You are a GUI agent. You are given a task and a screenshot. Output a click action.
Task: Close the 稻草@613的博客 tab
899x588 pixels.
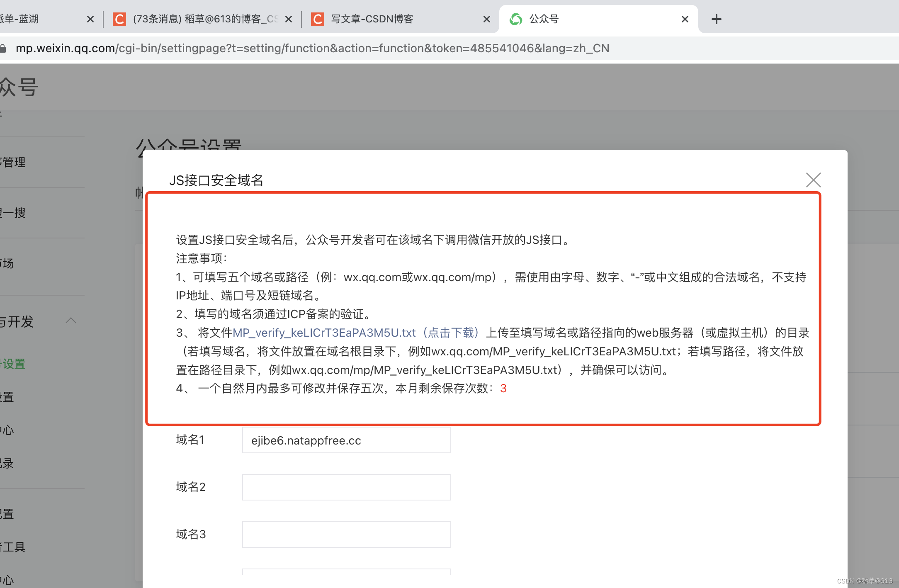[x=289, y=19]
